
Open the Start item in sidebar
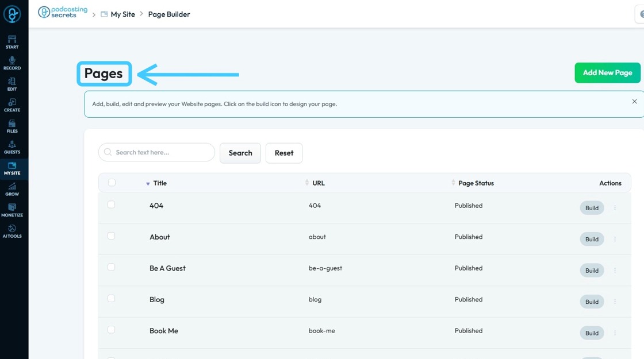click(x=12, y=42)
